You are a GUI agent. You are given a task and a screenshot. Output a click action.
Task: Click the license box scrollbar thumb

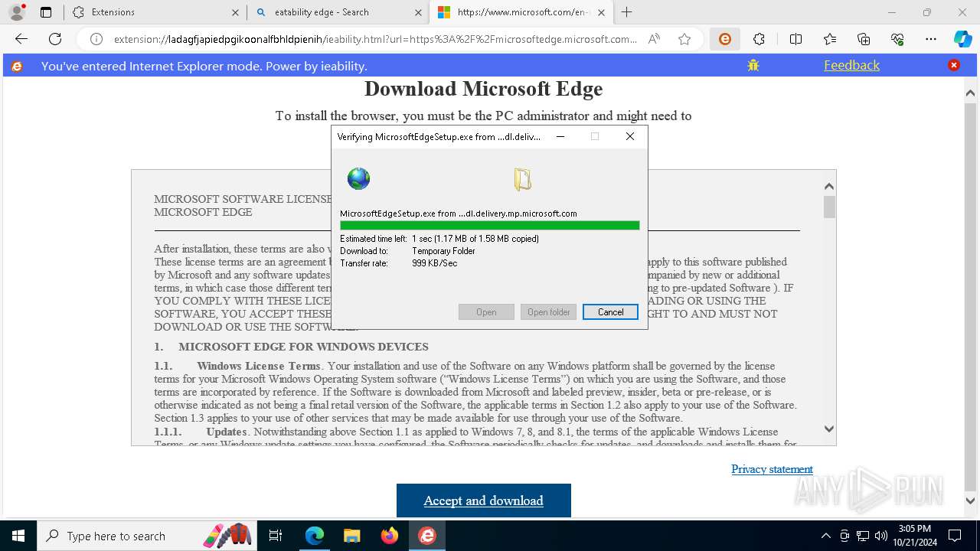pos(829,207)
